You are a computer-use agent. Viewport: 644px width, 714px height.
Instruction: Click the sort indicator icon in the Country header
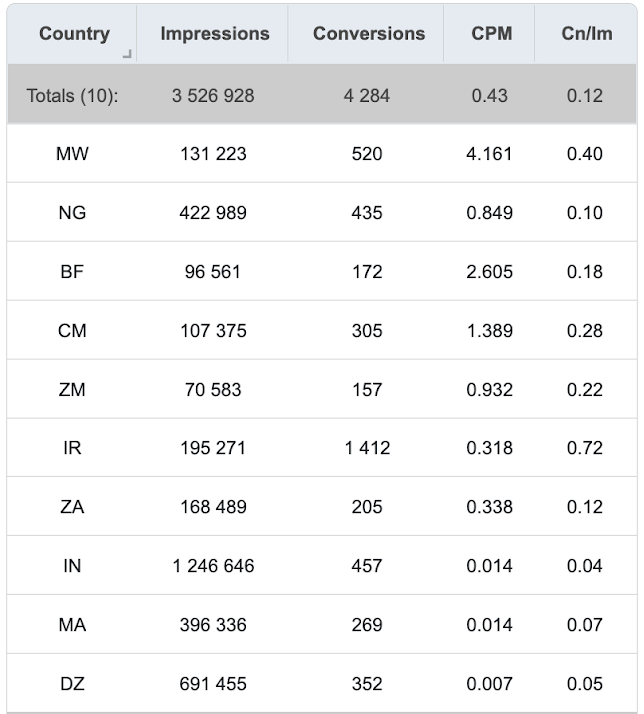[127, 54]
